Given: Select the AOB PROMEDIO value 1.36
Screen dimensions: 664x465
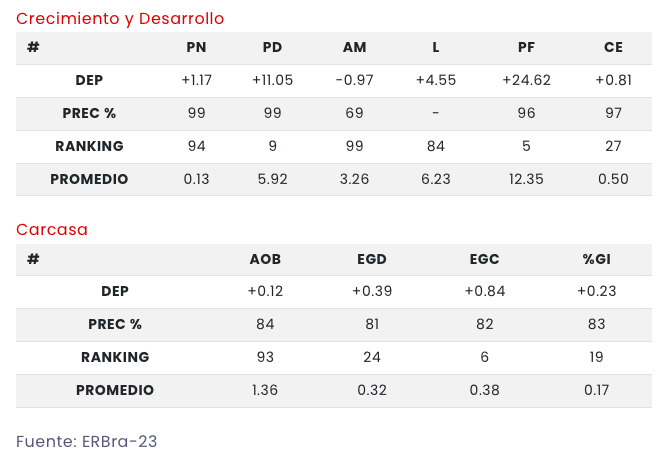Looking at the screenshot, I should (265, 390).
